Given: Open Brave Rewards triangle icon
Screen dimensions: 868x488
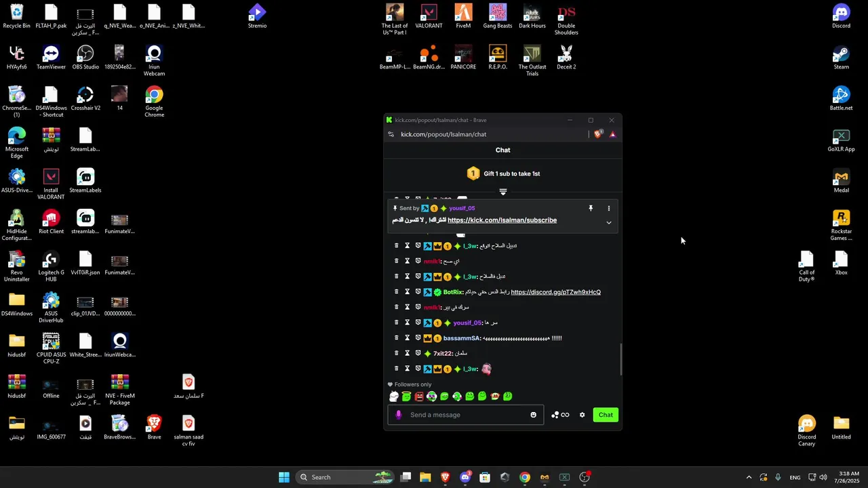Looking at the screenshot, I should coord(612,134).
